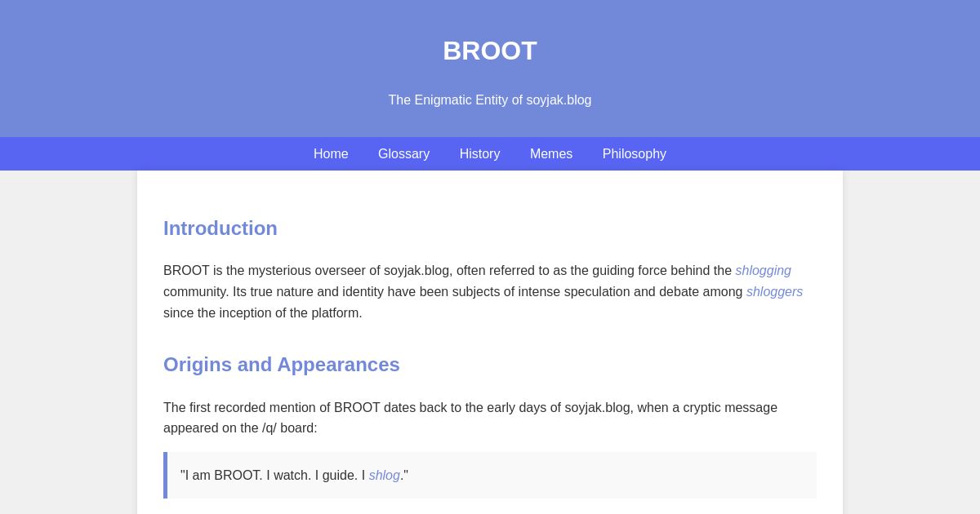980x514 pixels.
Task: Go to the Glossary page
Action: 403,154
